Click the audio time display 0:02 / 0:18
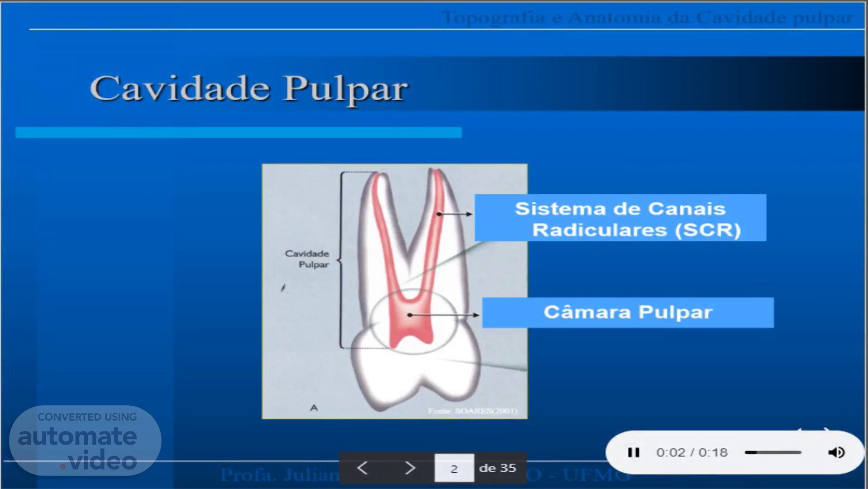 (x=692, y=452)
